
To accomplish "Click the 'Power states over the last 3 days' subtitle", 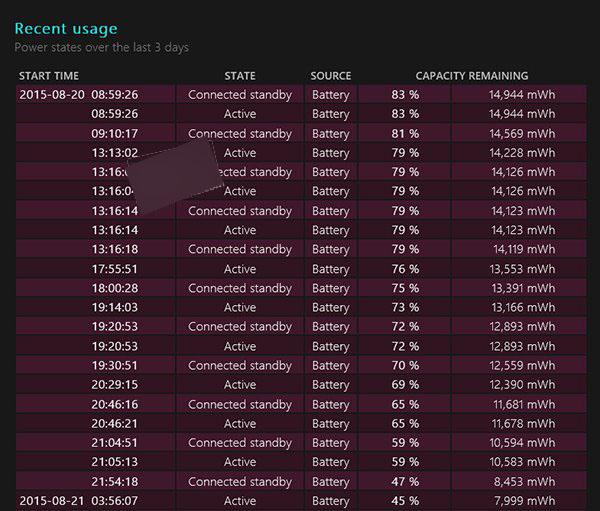I will click(x=101, y=47).
